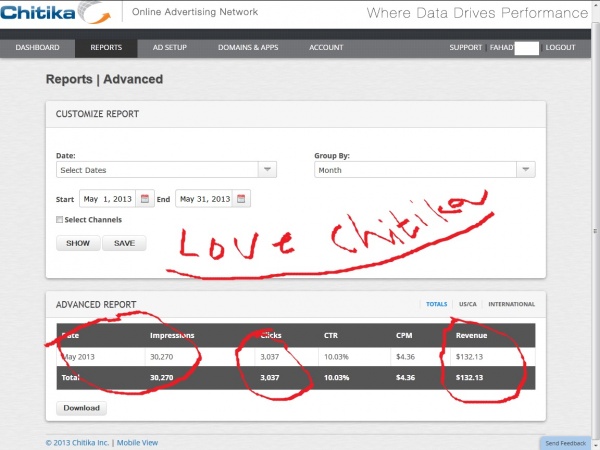Open the End date calendar picker
This screenshot has width=600, height=450.
pyautogui.click(x=241, y=199)
